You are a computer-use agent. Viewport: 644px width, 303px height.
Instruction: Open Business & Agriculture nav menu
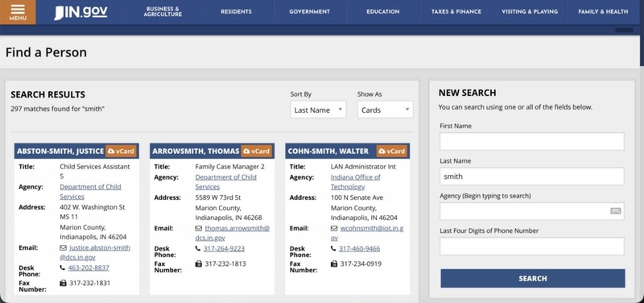(163, 12)
